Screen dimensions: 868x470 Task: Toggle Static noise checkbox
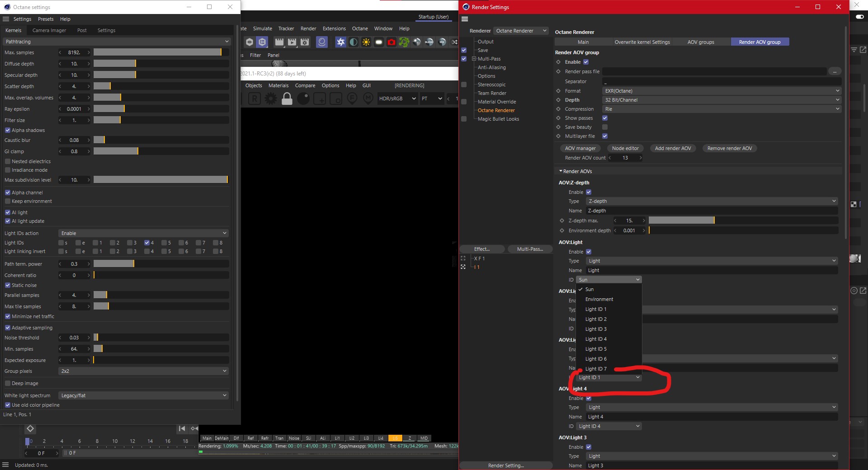pos(8,285)
